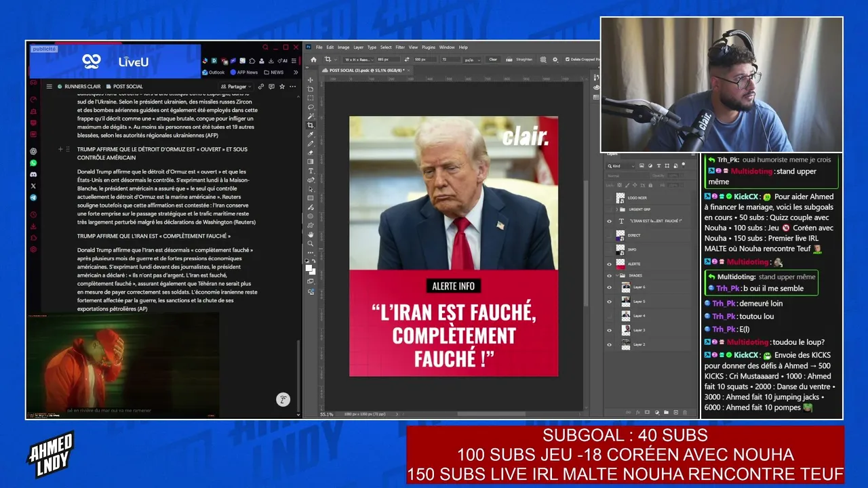Select the Zoom magnifier tool
Viewport: 868px width, 488px height.
tap(311, 243)
